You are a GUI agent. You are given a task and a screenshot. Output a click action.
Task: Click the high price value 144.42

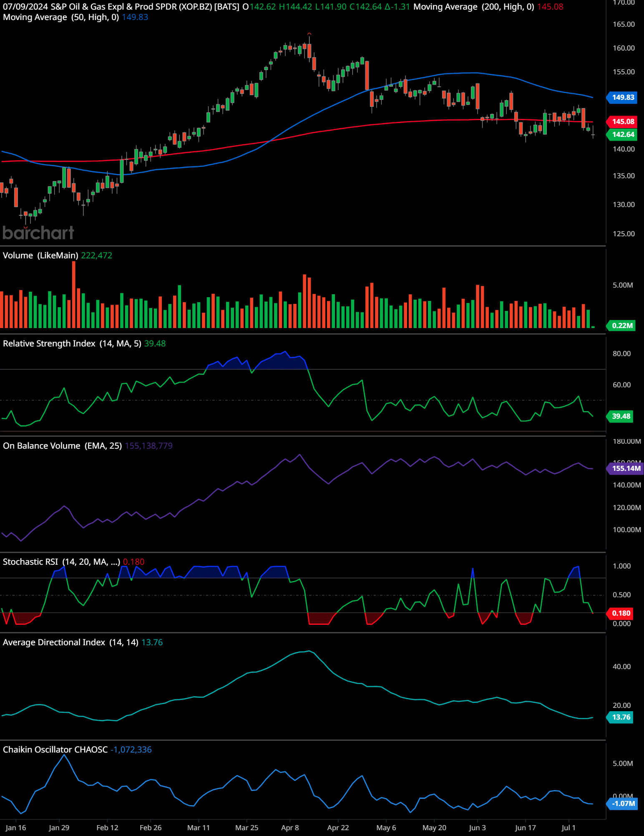point(299,7)
